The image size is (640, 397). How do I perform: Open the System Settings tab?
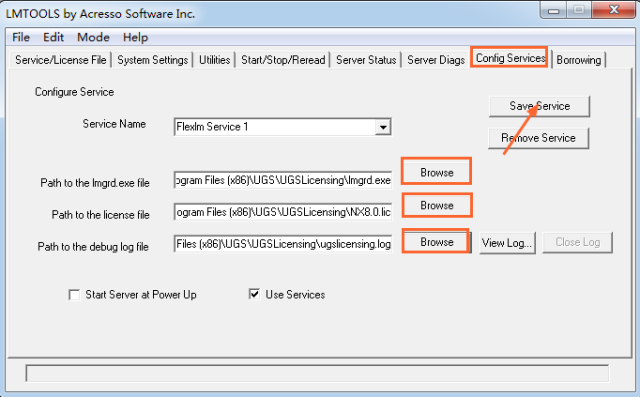tap(153, 60)
